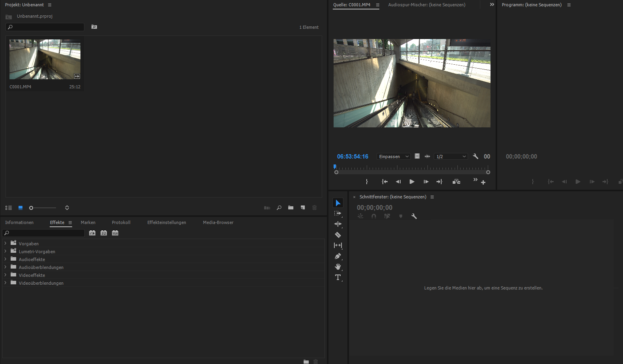Switch project panel to icon view

coord(21,208)
